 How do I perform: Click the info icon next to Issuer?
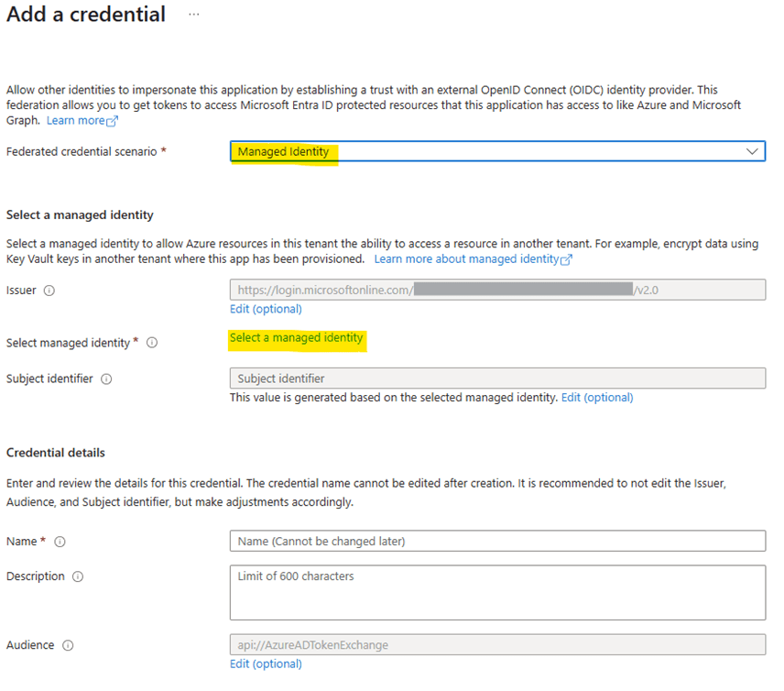point(49,291)
